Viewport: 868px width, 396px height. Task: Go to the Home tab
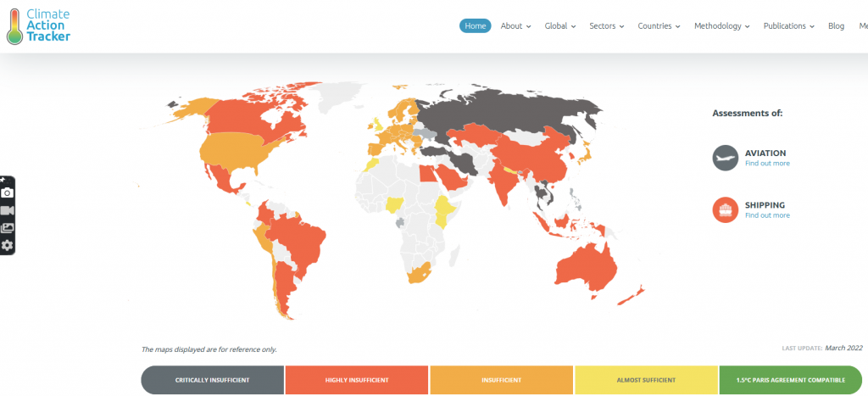point(476,26)
